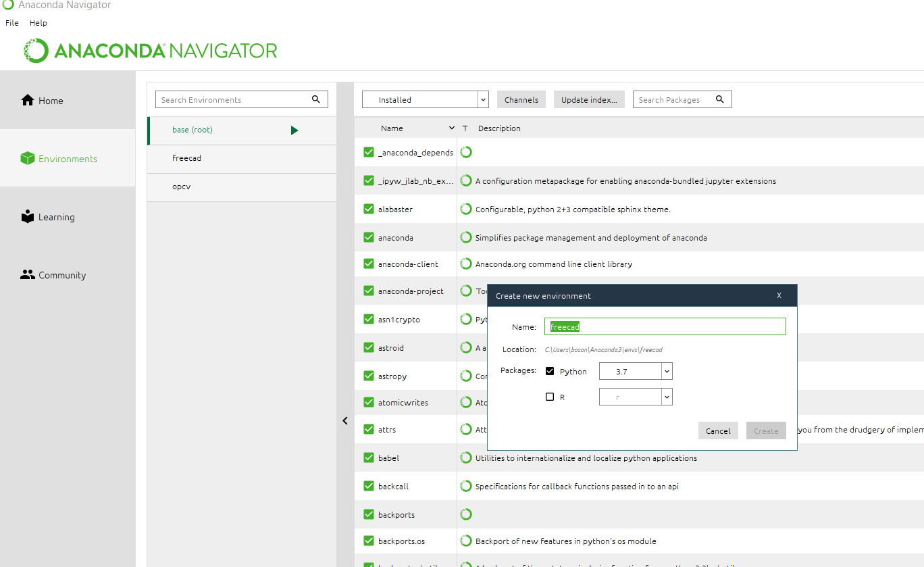The width and height of the screenshot is (924, 567).
Task: Select the Environments cube icon
Action: [27, 158]
